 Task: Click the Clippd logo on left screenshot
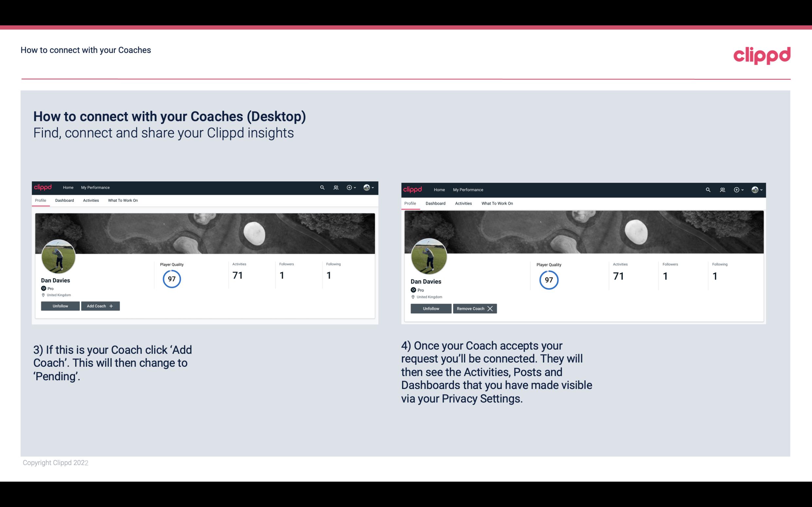click(43, 187)
